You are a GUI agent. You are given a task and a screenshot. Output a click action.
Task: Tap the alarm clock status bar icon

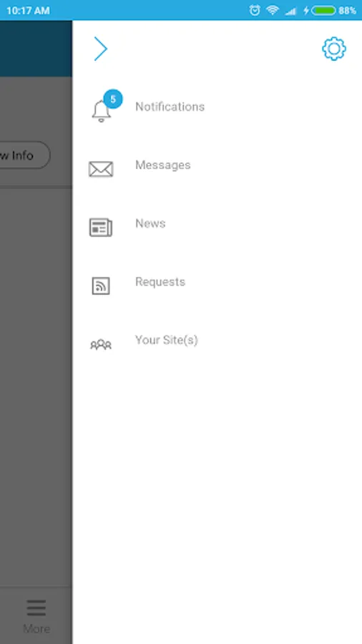tap(255, 10)
